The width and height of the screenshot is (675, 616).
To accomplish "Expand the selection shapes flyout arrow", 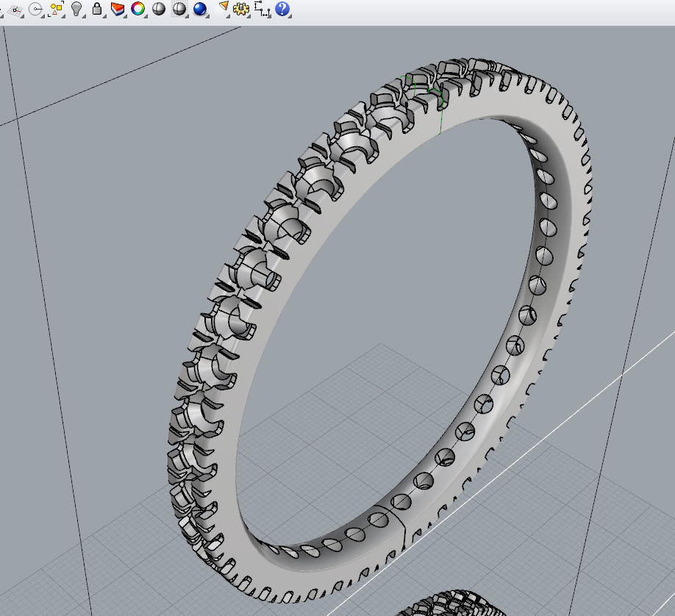I will [64, 16].
